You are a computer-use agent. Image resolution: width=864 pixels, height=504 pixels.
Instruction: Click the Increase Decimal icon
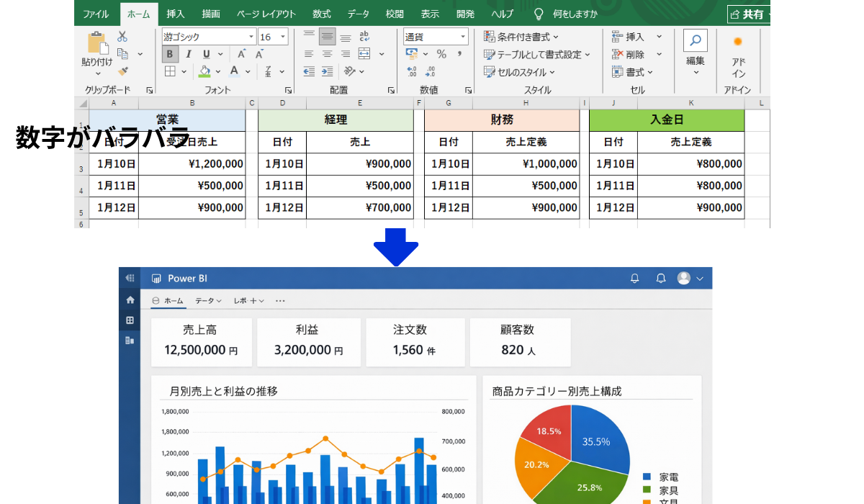click(x=413, y=71)
